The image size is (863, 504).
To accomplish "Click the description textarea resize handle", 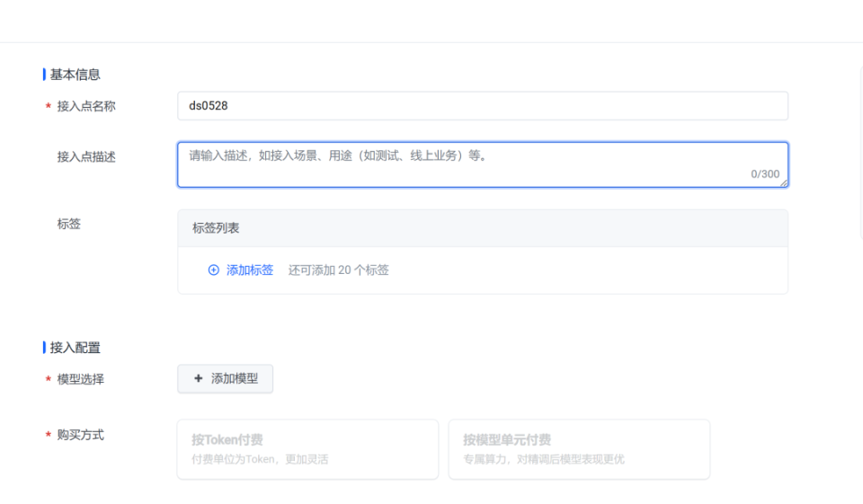I will pos(784,183).
